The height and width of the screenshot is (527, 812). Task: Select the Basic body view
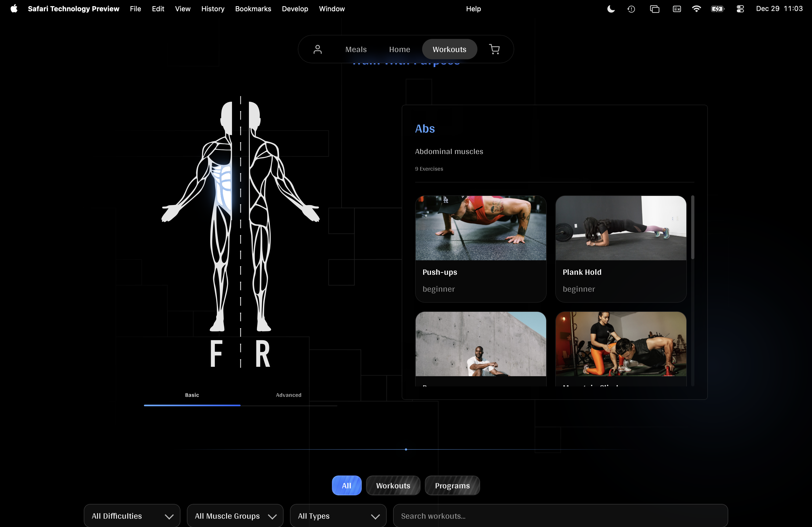coord(192,395)
